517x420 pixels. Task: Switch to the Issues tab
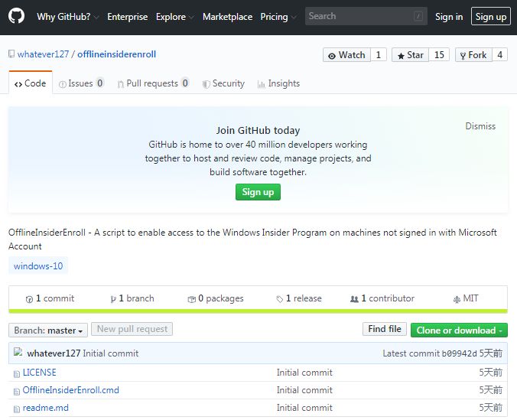81,83
